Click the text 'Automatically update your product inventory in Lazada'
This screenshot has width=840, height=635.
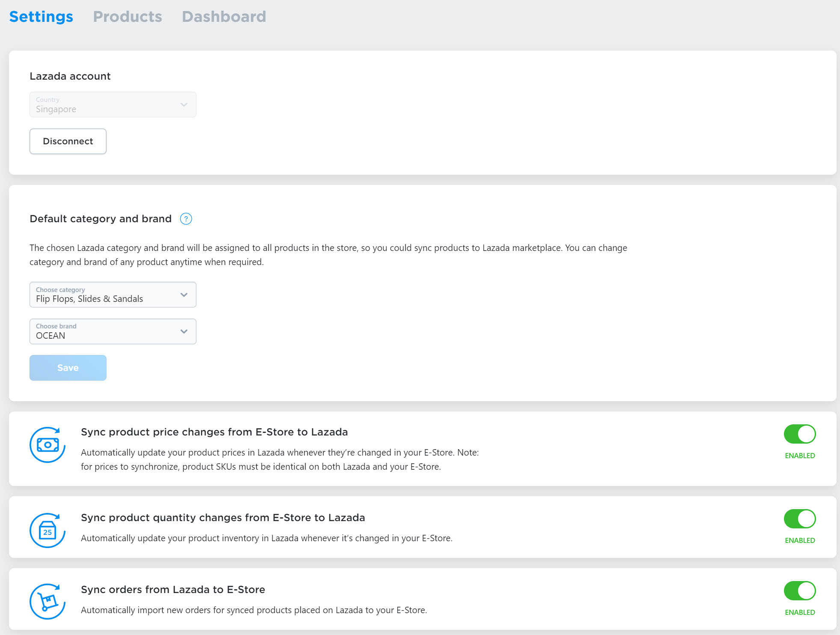(x=267, y=538)
